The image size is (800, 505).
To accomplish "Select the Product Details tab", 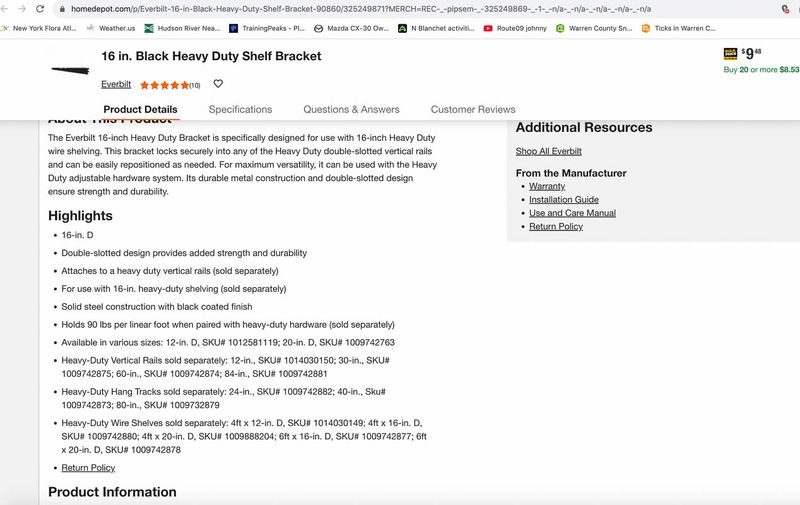I will (140, 109).
